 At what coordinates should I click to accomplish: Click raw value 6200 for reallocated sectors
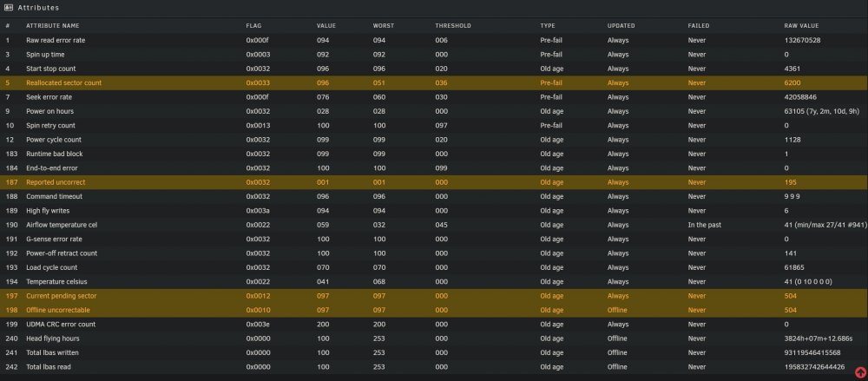coord(792,83)
